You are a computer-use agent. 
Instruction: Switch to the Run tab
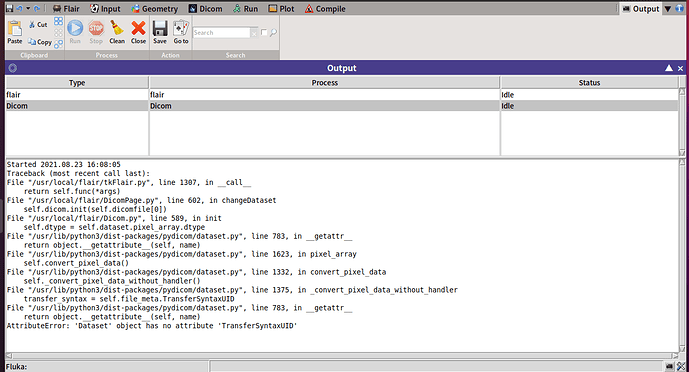click(x=246, y=9)
